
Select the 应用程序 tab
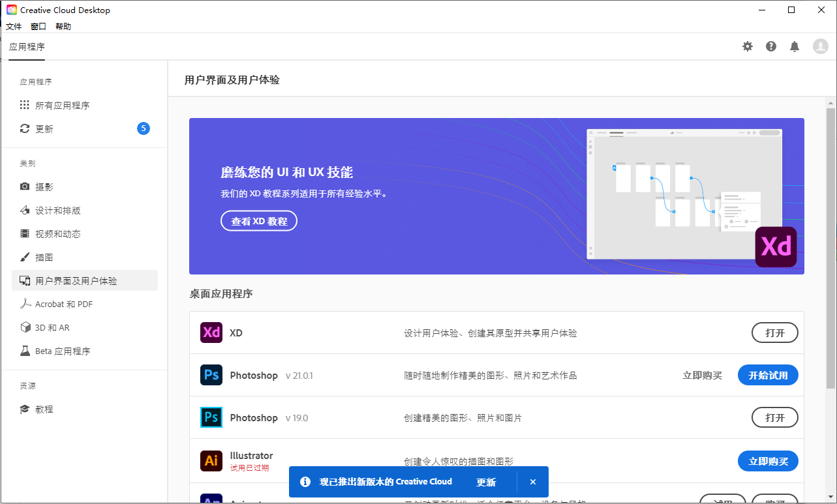click(x=27, y=47)
